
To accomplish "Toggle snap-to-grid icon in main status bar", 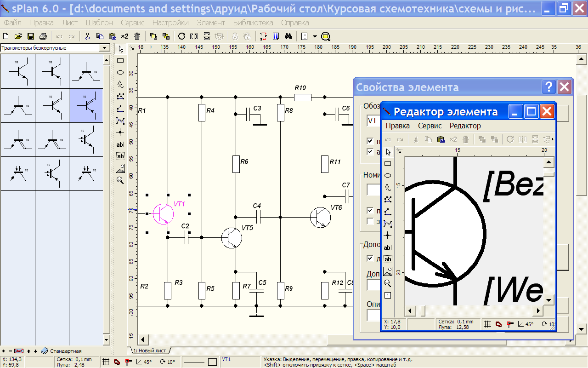I will click(x=128, y=362).
